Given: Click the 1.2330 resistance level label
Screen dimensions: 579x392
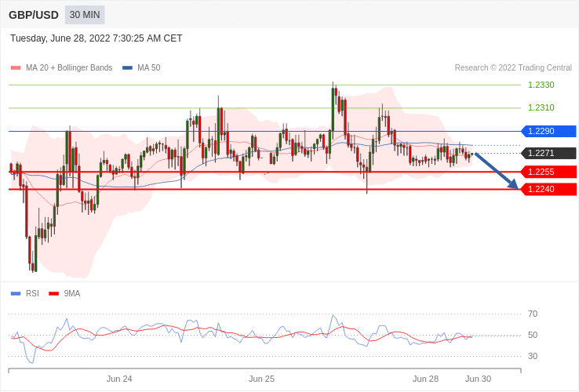Looking at the screenshot, I should (541, 85).
